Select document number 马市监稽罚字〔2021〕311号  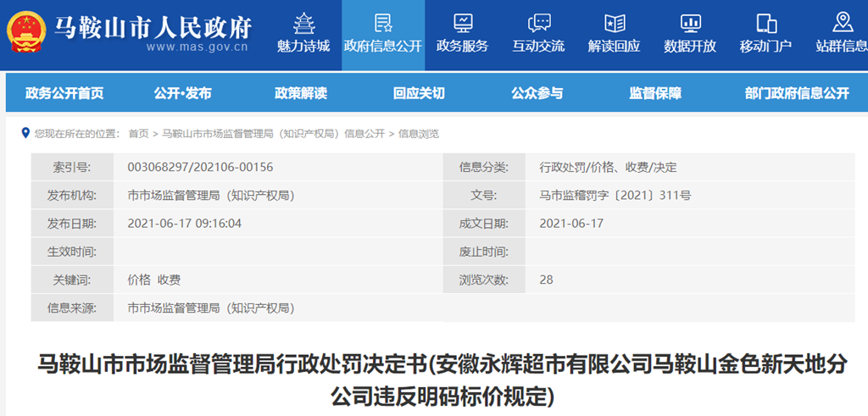pos(615,195)
